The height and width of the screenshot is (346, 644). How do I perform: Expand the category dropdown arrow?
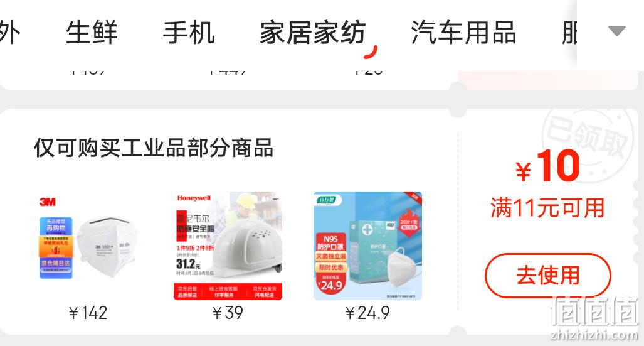coord(616,31)
